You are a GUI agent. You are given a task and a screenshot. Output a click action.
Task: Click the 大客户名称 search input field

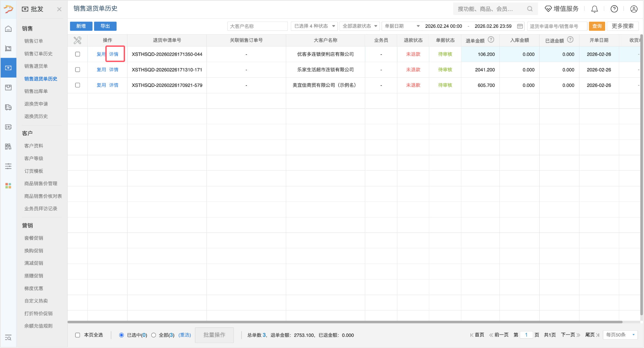pyautogui.click(x=257, y=26)
